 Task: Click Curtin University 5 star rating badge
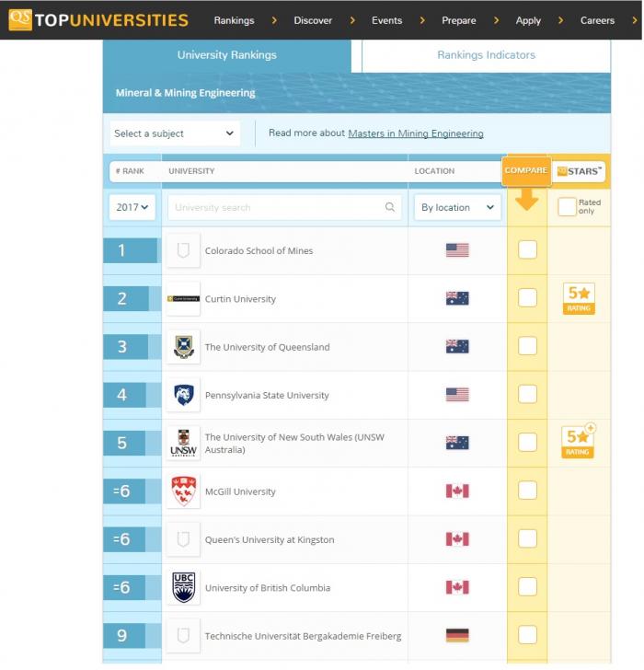coord(579,299)
